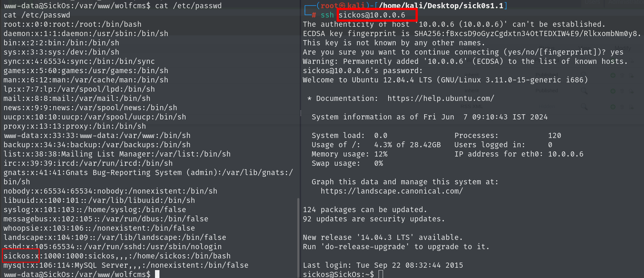Click 'Usage of /: 4.3% of 28.42GB' entry

[x=376, y=145]
